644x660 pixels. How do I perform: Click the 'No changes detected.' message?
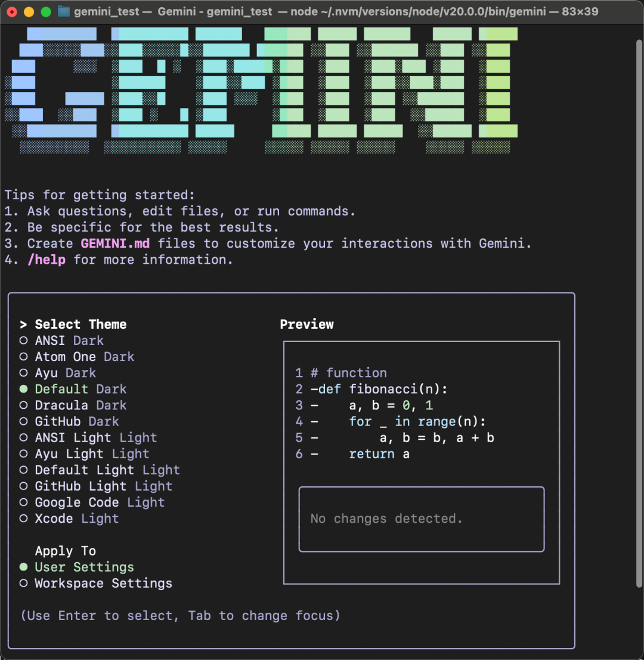[386, 519]
